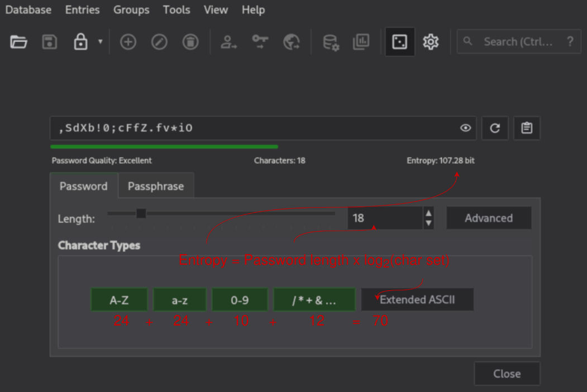
Task: Open the Tools menu
Action: coord(176,10)
